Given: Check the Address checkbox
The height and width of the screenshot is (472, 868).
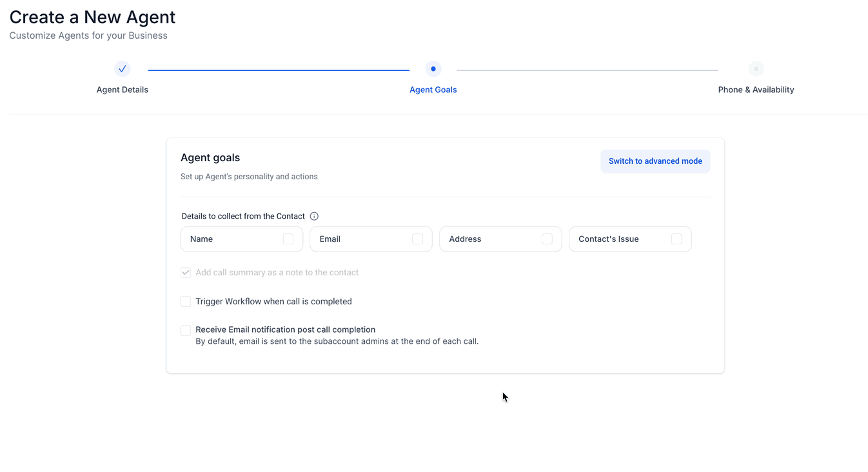Looking at the screenshot, I should tap(547, 239).
